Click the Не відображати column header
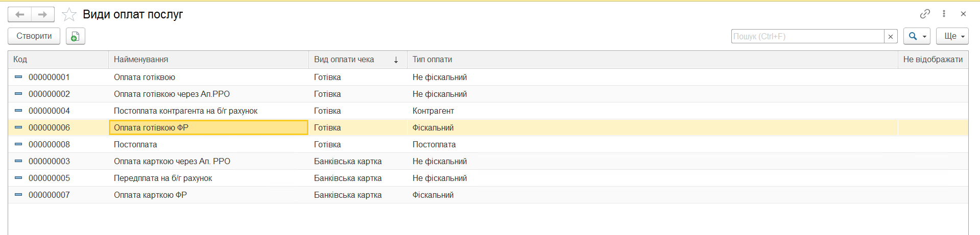 [933, 60]
